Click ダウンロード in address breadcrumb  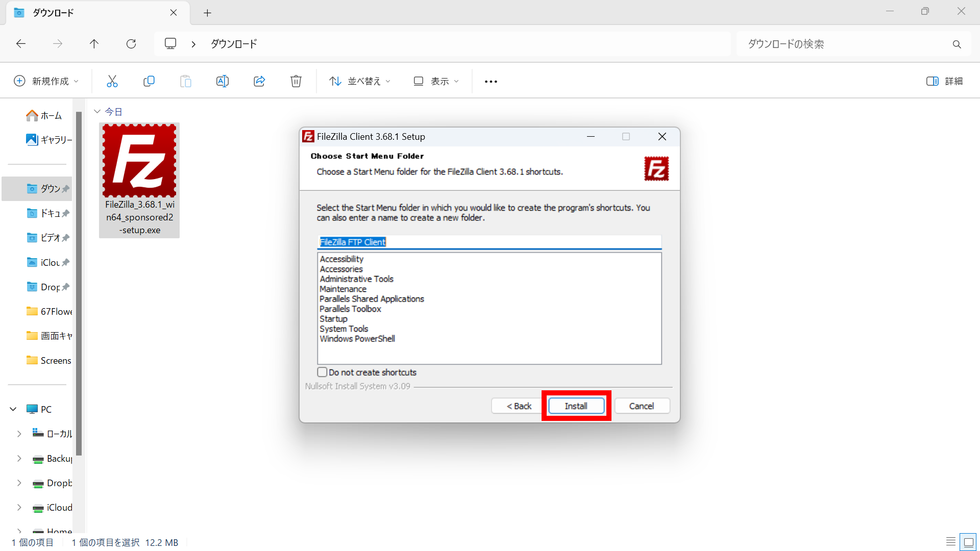(x=234, y=44)
